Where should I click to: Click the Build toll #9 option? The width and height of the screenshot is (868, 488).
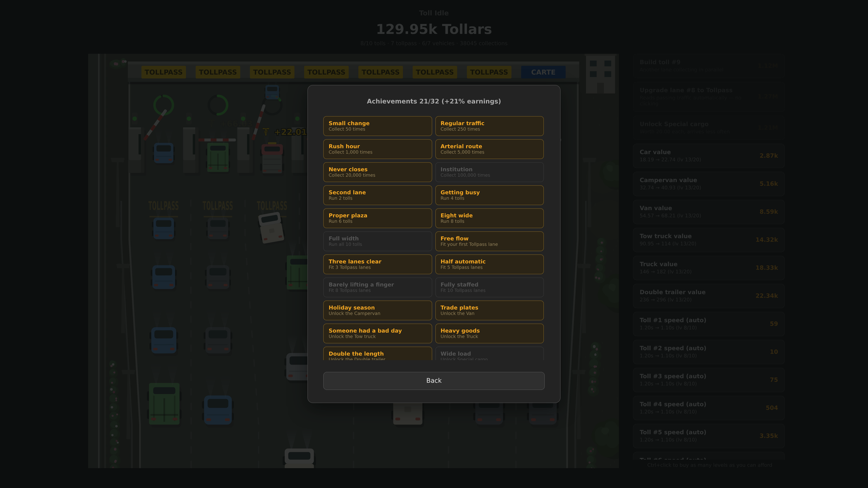(x=708, y=66)
